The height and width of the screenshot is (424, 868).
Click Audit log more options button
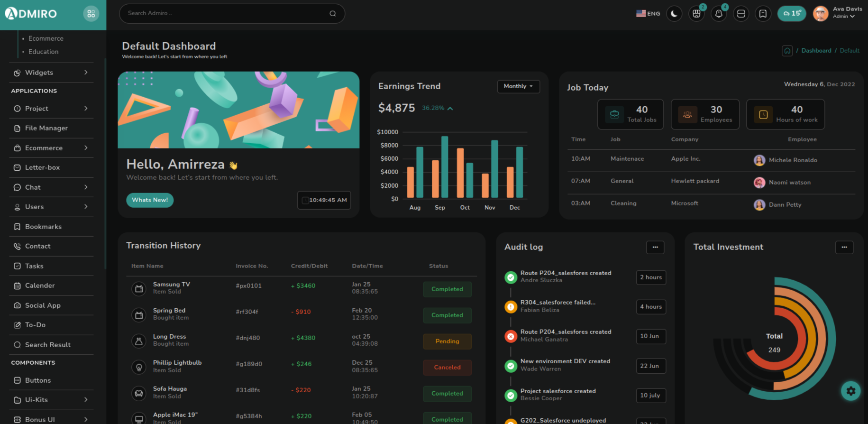pos(655,247)
